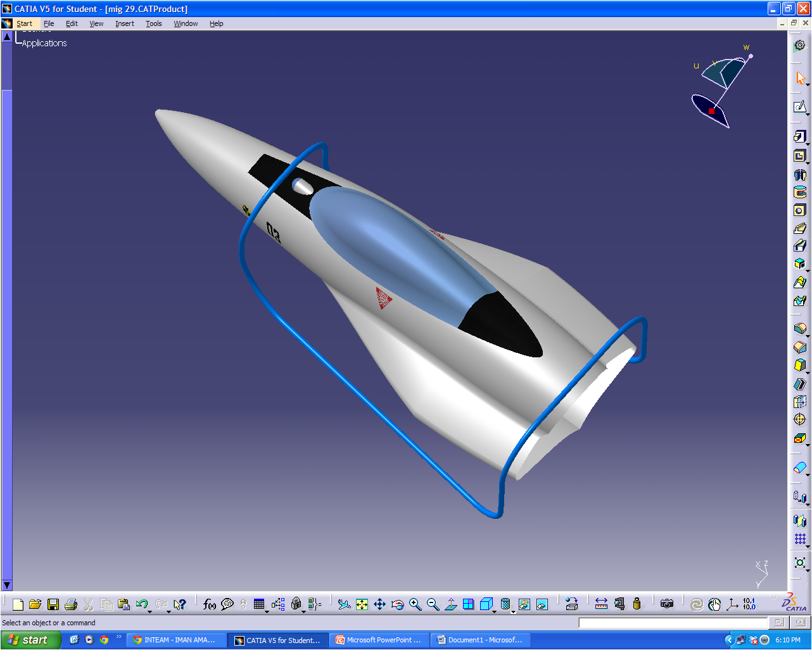The height and width of the screenshot is (650, 812).
Task: Click the Sketcher icon
Action: 799,106
